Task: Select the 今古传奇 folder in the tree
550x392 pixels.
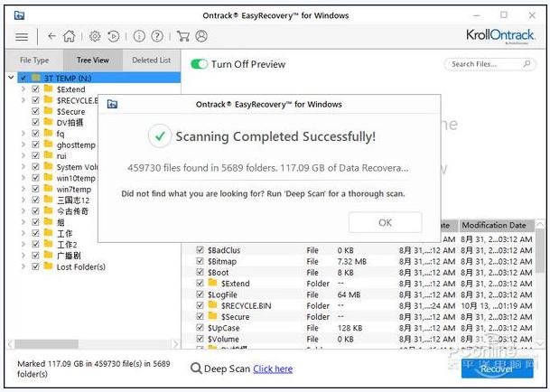Action: coord(72,211)
